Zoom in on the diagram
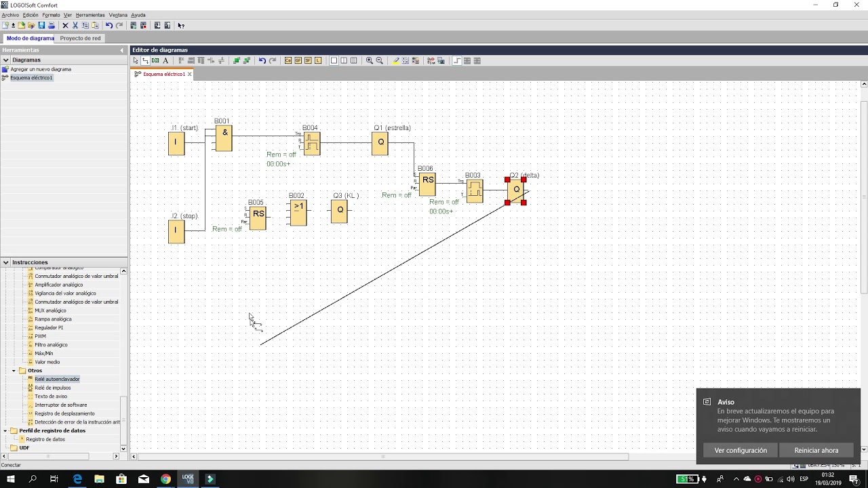The height and width of the screenshot is (488, 868). point(369,60)
